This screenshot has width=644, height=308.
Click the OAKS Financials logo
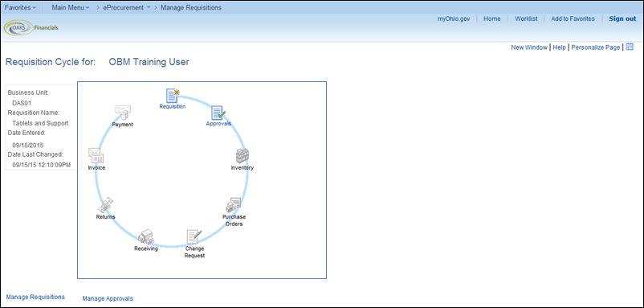pyautogui.click(x=31, y=28)
